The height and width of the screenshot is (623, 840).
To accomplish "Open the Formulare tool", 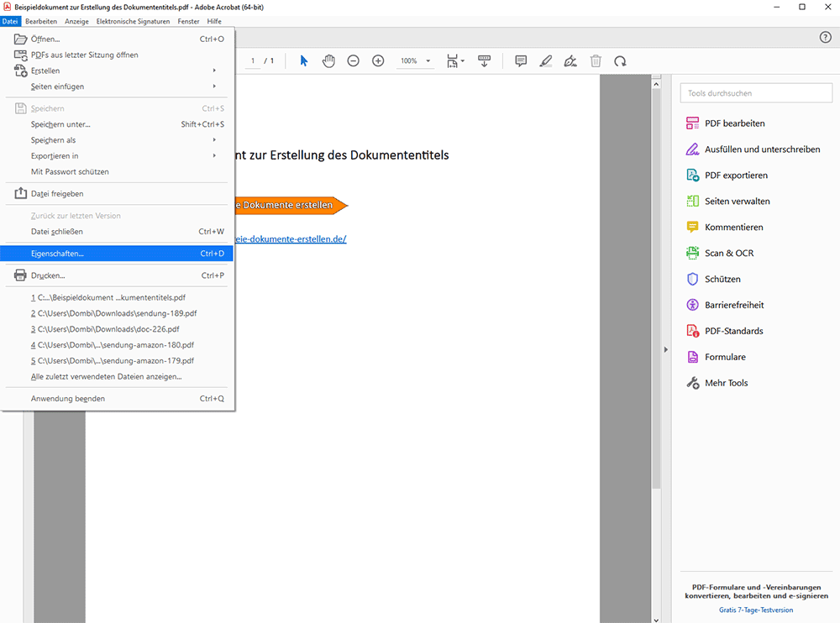I will pyautogui.click(x=716, y=358).
